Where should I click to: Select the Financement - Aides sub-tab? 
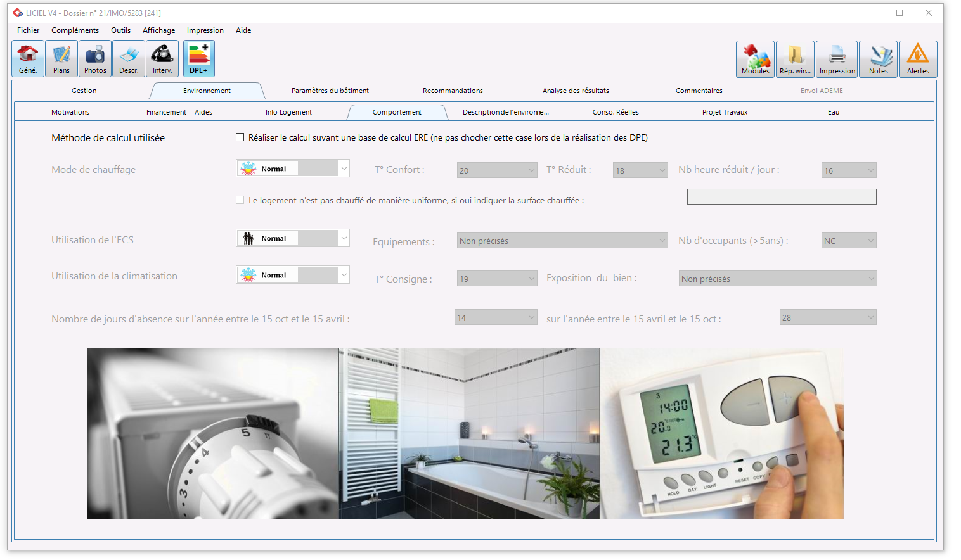pos(179,112)
